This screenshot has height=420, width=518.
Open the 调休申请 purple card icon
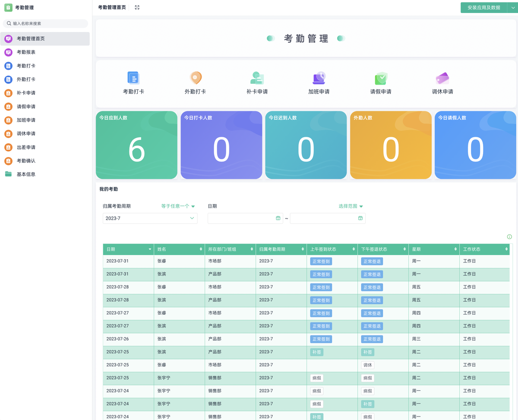pos(442,78)
